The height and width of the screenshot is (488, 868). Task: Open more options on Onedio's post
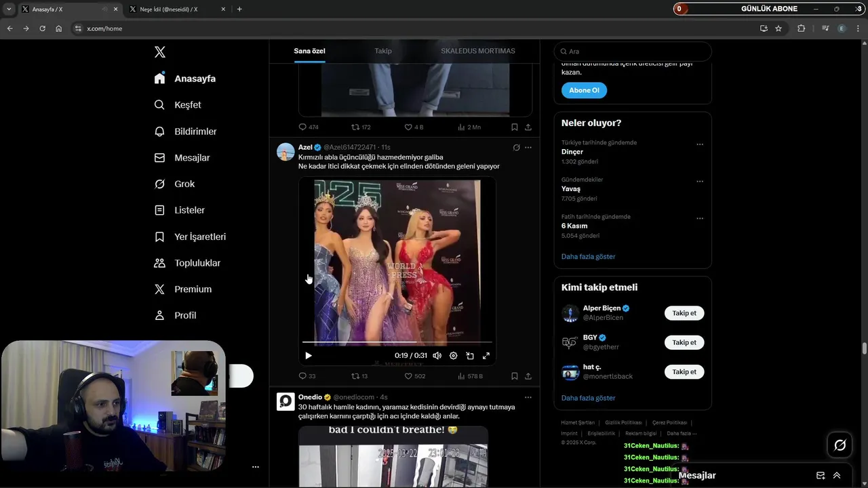pos(528,397)
